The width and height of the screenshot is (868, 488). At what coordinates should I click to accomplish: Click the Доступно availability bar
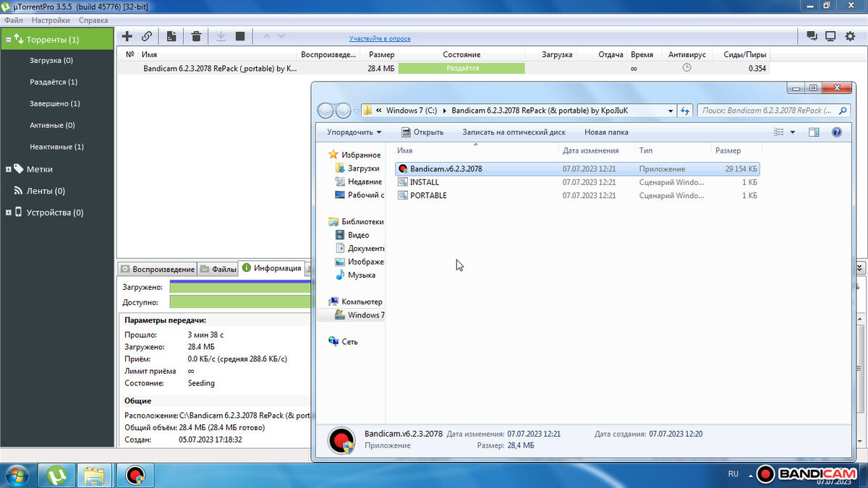[239, 301]
